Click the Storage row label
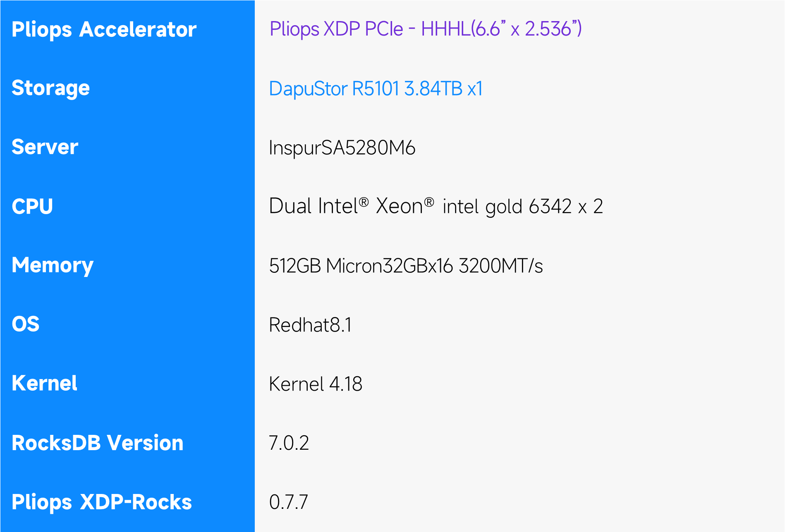Image resolution: width=785 pixels, height=532 pixels. coord(50,88)
